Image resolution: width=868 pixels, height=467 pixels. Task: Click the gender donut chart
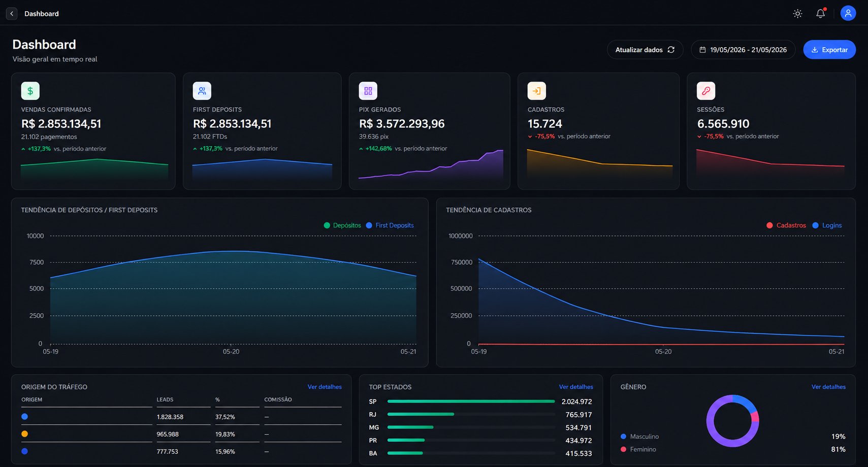[732, 421]
